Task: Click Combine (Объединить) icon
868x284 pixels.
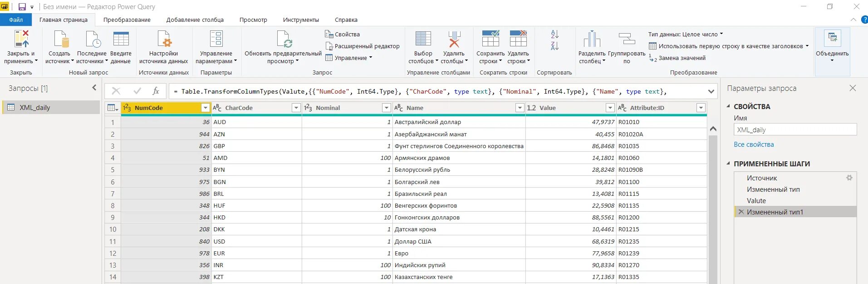Action: coord(833,38)
